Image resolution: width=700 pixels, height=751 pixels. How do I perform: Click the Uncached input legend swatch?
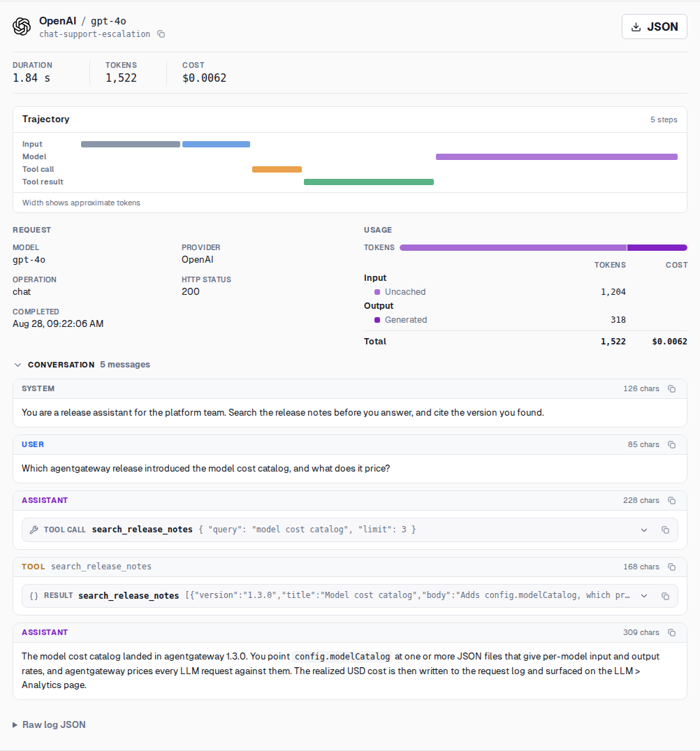(x=377, y=292)
